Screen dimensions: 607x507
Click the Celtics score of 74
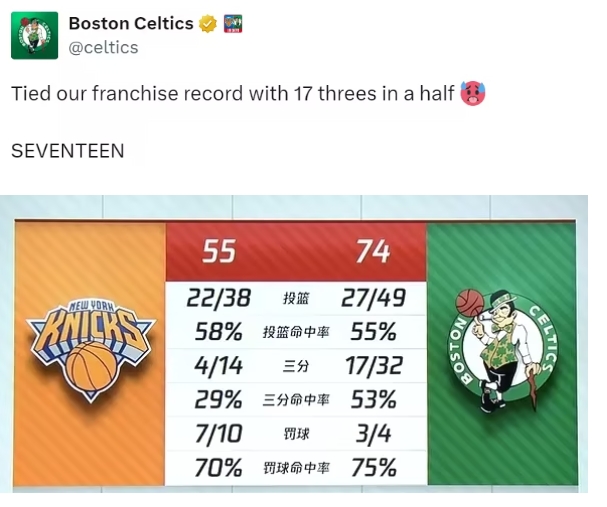(x=372, y=251)
